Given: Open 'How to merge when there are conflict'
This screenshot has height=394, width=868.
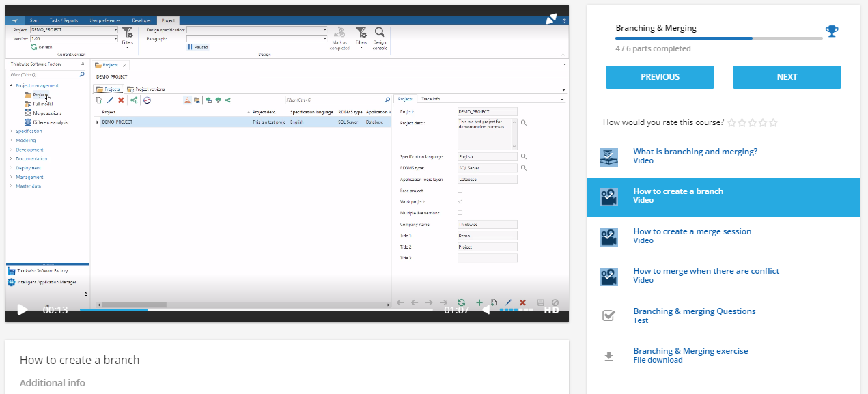Looking at the screenshot, I should [x=706, y=271].
